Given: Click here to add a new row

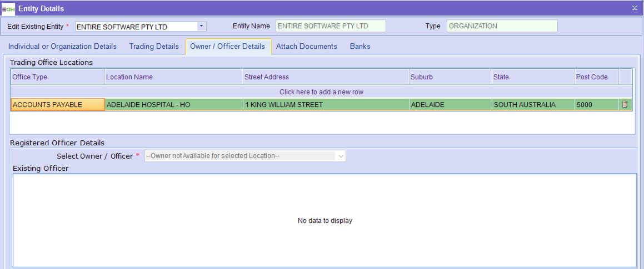Looking at the screenshot, I should (x=321, y=92).
